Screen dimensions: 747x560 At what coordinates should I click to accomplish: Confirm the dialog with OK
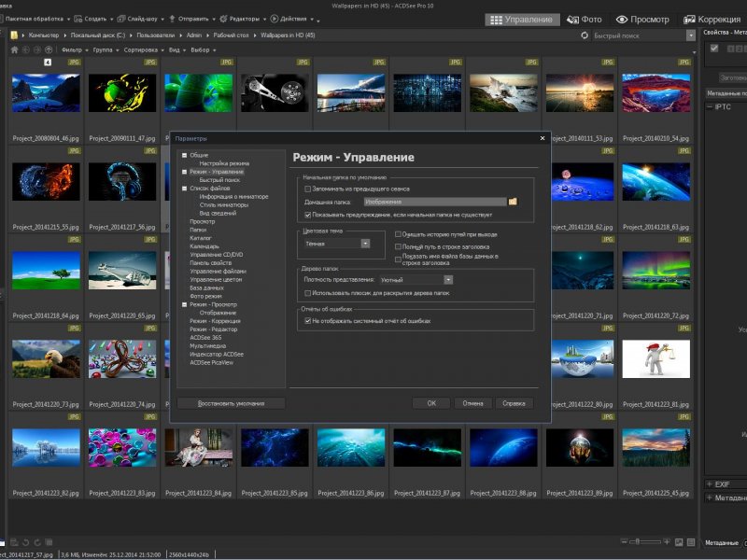coord(431,403)
